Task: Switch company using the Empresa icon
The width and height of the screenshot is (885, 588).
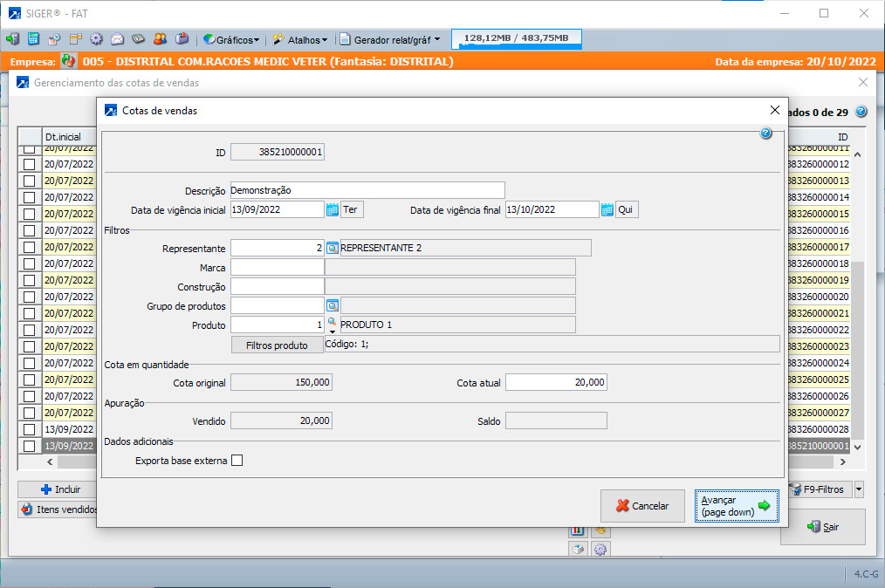Action: pos(69,62)
